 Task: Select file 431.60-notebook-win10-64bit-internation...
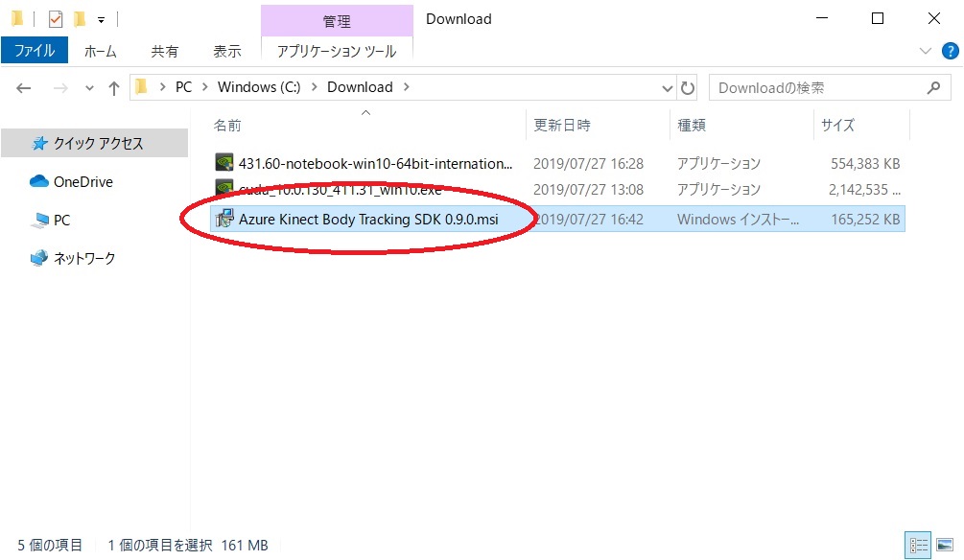tap(375, 164)
